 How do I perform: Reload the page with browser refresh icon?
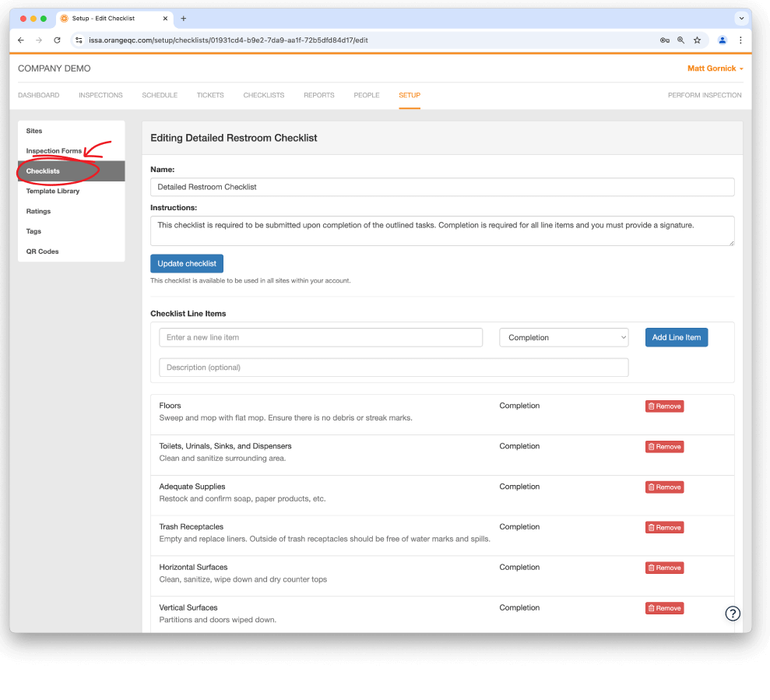point(57,40)
